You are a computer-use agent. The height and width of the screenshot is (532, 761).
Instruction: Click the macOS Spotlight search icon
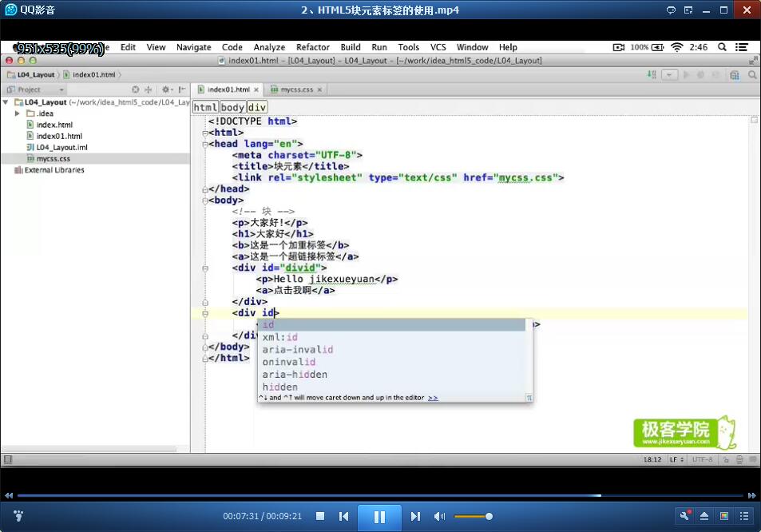tap(722, 47)
